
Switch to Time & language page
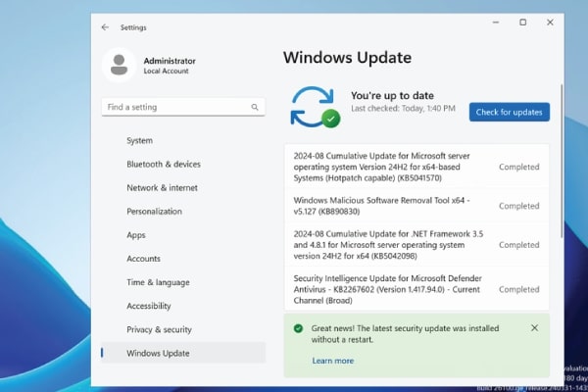click(x=158, y=282)
